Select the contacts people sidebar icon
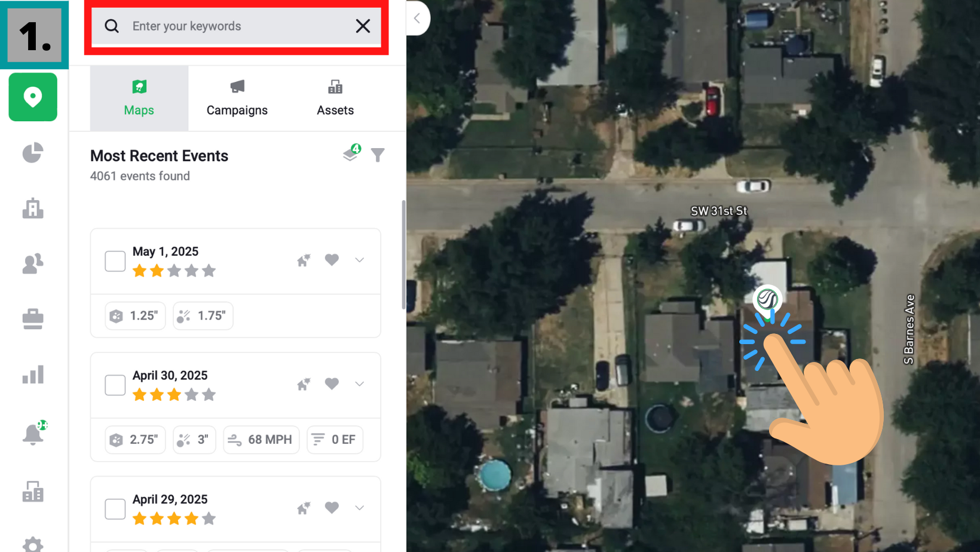 point(33,263)
